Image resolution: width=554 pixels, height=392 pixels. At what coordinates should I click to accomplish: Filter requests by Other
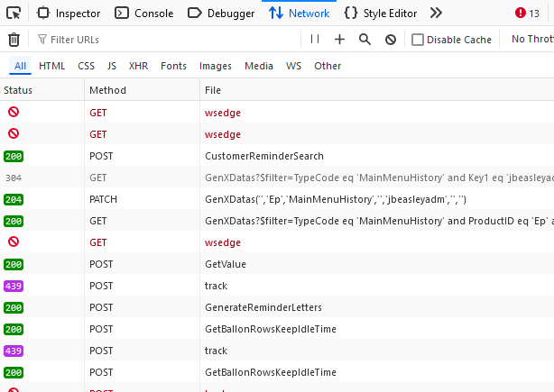pos(328,66)
